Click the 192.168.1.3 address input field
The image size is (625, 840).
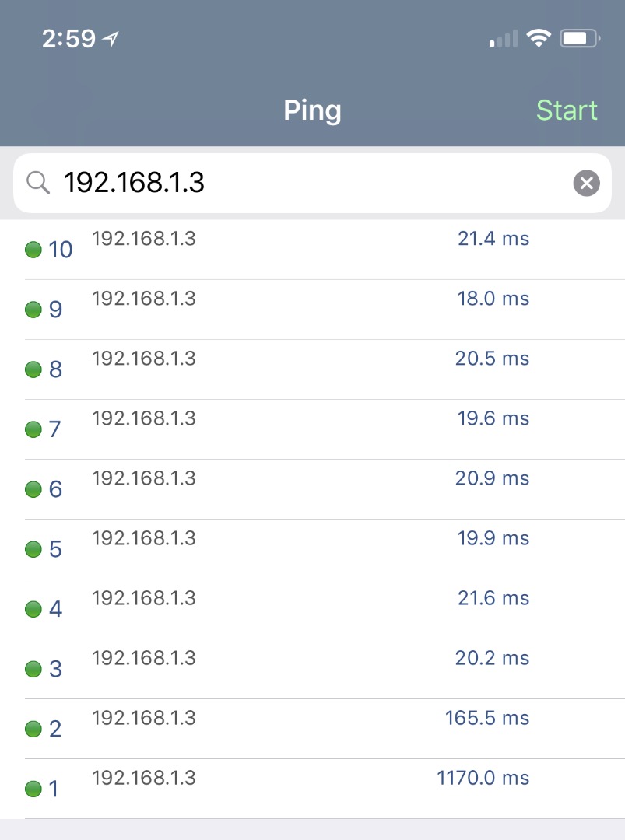311,183
